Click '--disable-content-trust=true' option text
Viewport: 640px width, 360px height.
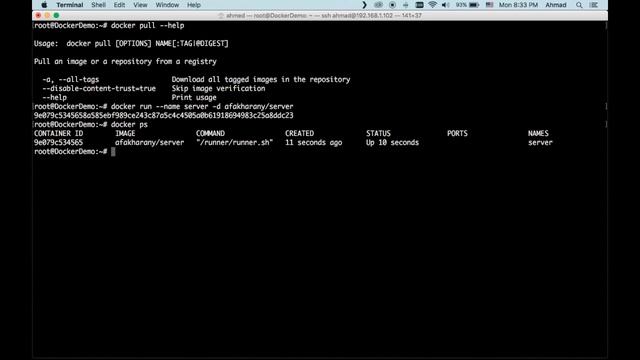(x=99, y=88)
